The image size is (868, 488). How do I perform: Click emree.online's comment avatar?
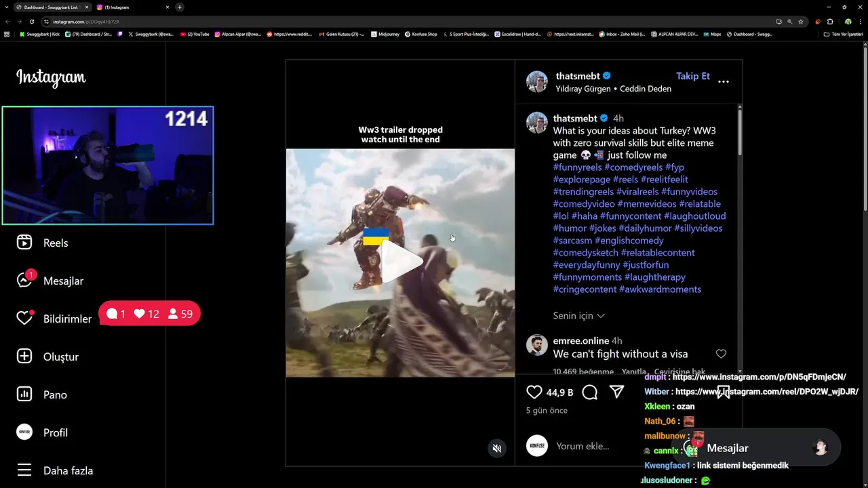[537, 345]
